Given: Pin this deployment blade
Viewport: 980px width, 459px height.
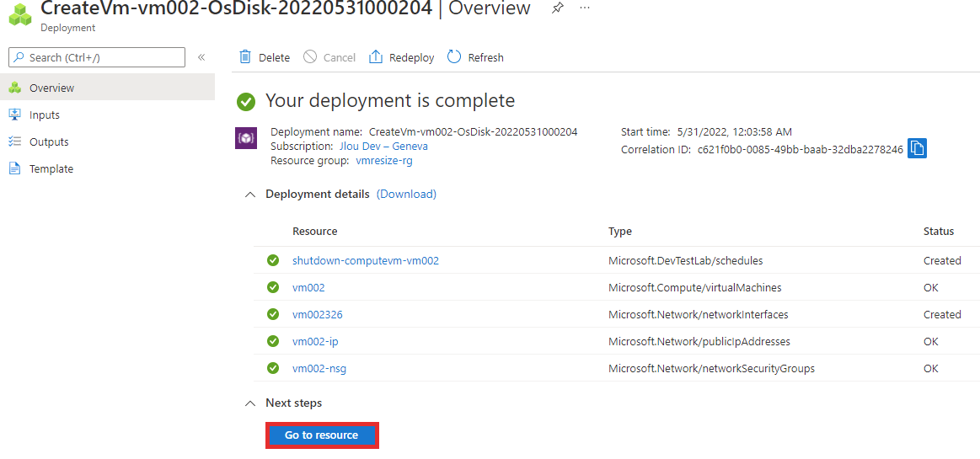Looking at the screenshot, I should pyautogui.click(x=558, y=8).
